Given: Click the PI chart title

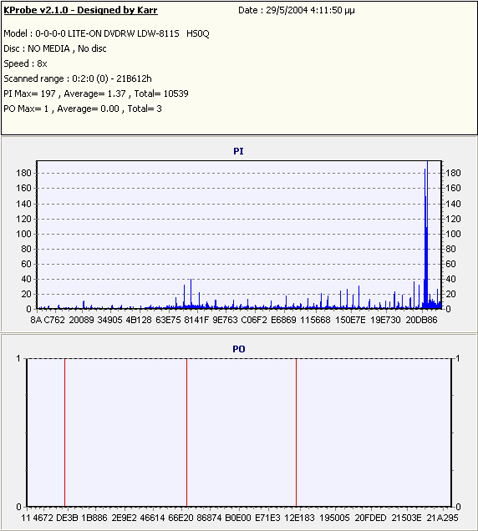Looking at the screenshot, I should click(238, 151).
